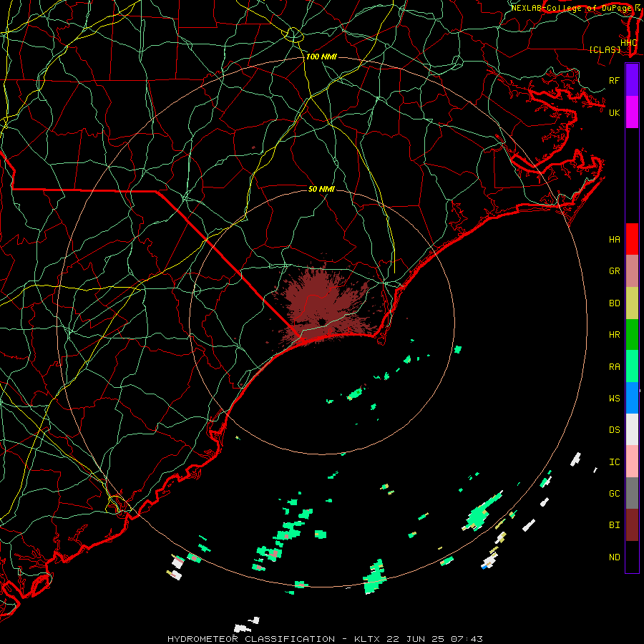This screenshot has height=644, width=644.
Task: Click the ND black legend swatch
Action: click(632, 557)
